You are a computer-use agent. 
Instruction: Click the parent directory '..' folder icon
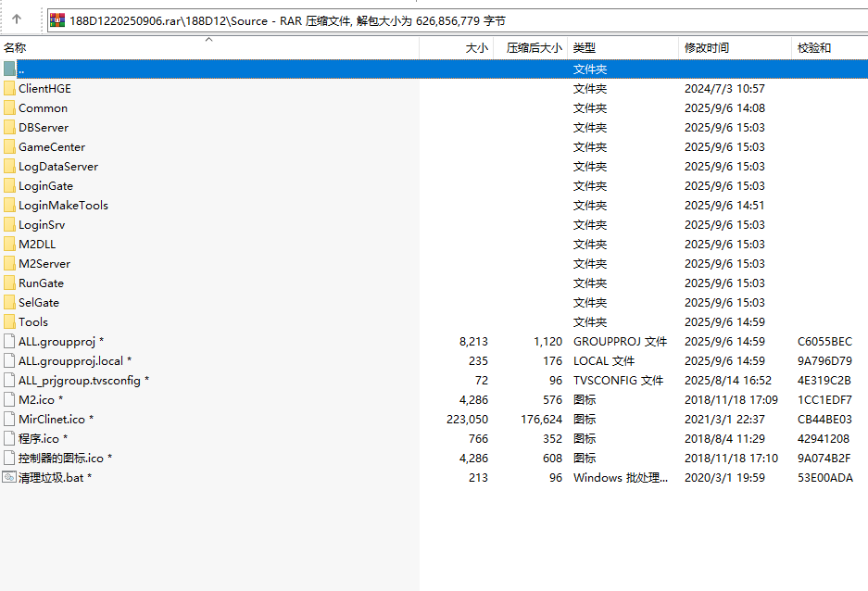[x=9, y=69]
